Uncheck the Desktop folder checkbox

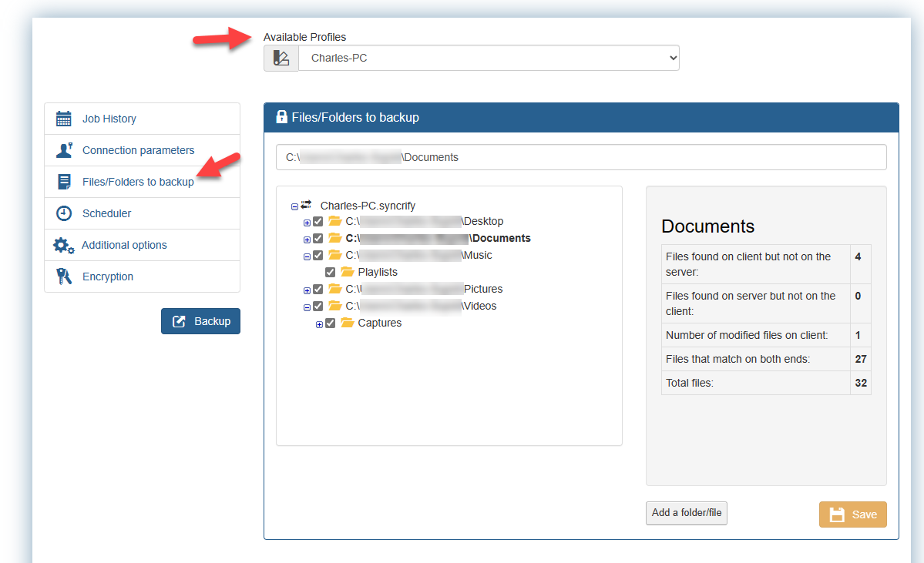pyautogui.click(x=318, y=222)
